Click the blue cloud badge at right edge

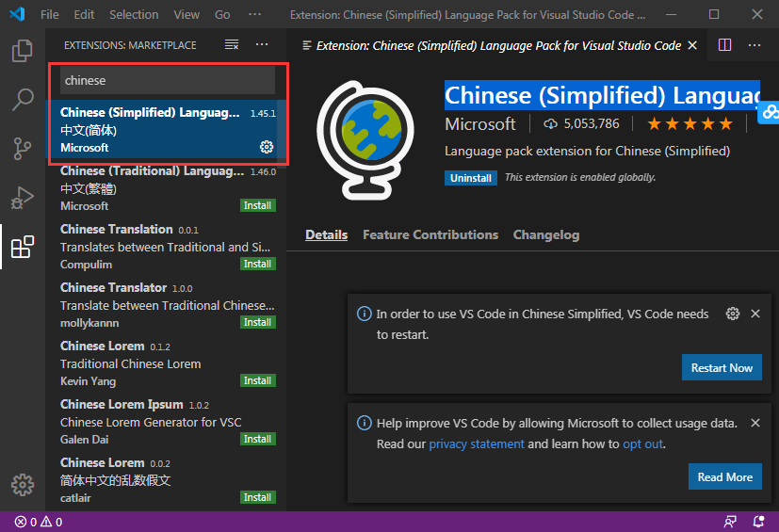[769, 112]
